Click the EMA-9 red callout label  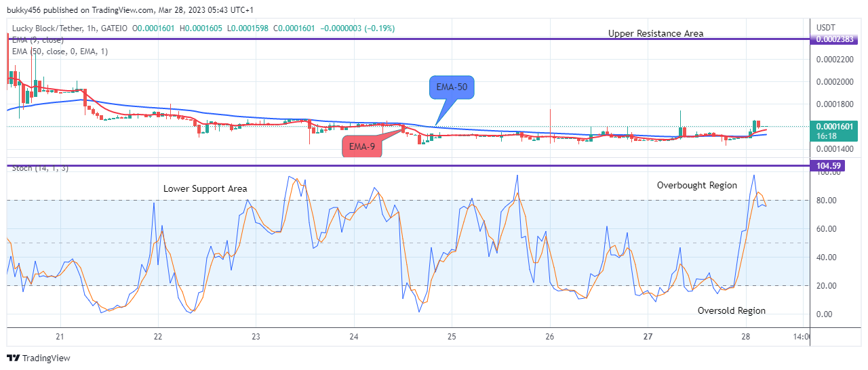pos(362,145)
